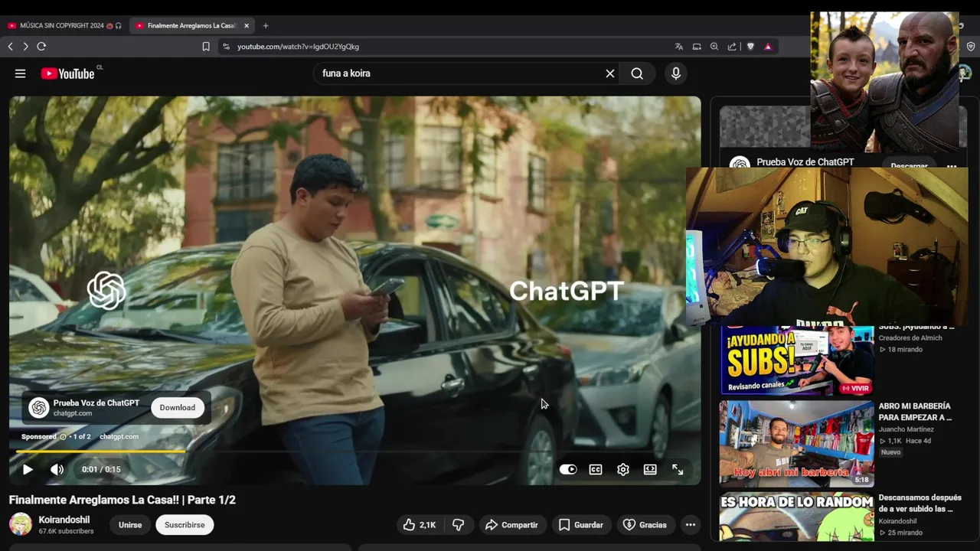Open Koirandoshil channel avatar
Viewport: 980px width, 551px height.
(21, 524)
